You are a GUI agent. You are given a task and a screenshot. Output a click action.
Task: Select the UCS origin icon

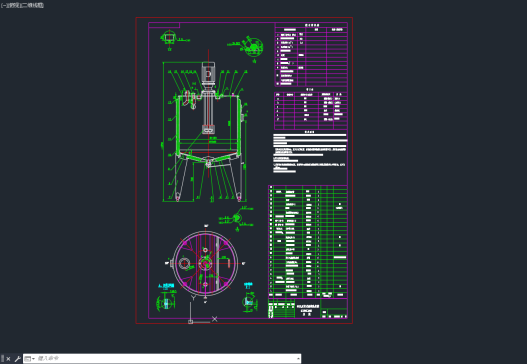point(190,322)
